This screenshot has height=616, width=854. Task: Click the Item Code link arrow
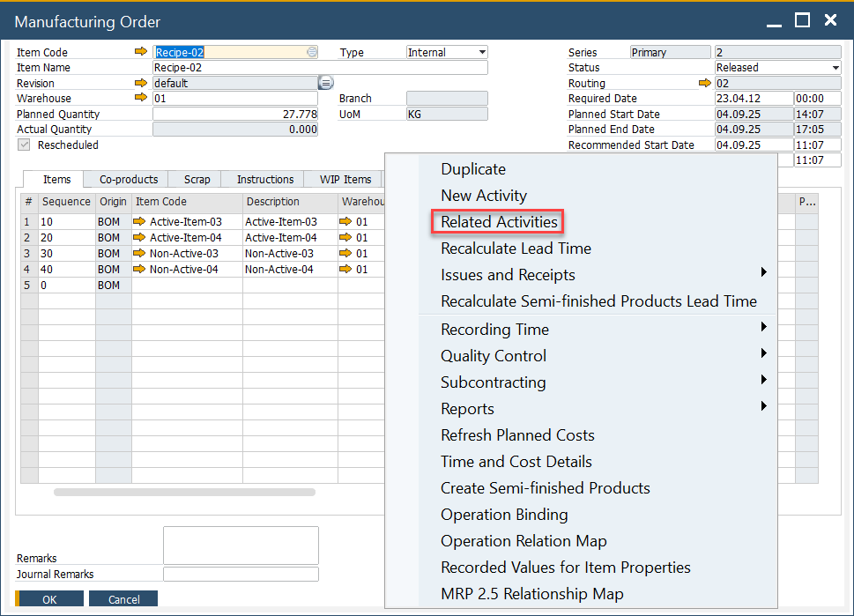141,52
